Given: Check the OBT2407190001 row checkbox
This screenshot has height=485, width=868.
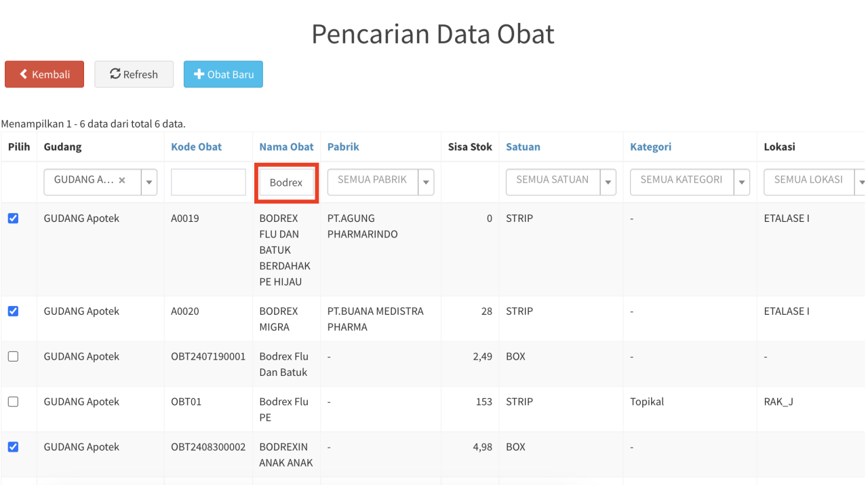Looking at the screenshot, I should coord(13,357).
